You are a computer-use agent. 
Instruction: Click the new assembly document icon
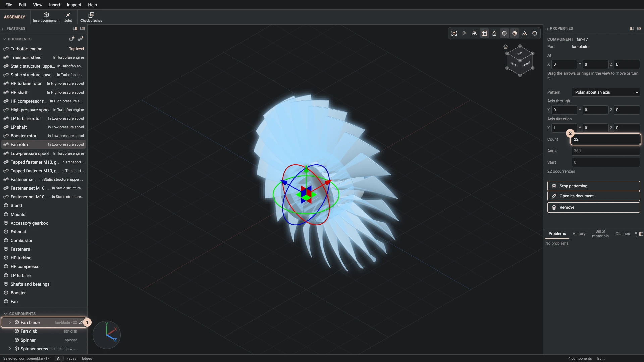[80, 39]
